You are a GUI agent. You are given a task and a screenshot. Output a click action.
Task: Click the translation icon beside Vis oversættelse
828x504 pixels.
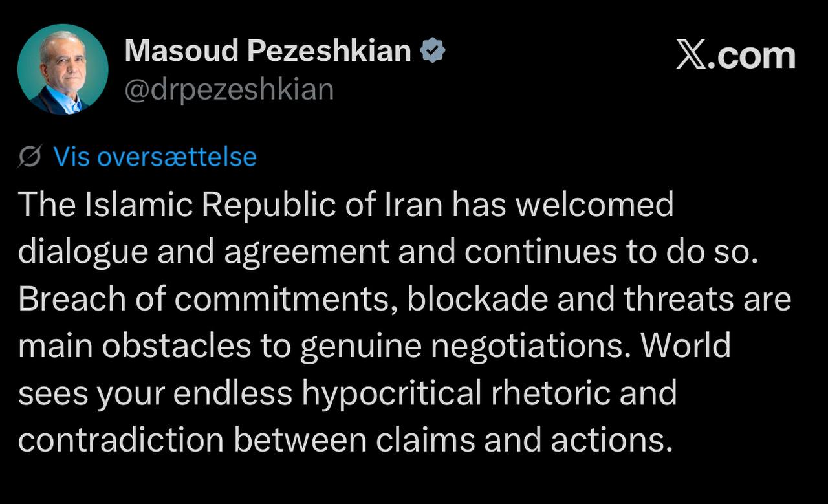[31, 157]
